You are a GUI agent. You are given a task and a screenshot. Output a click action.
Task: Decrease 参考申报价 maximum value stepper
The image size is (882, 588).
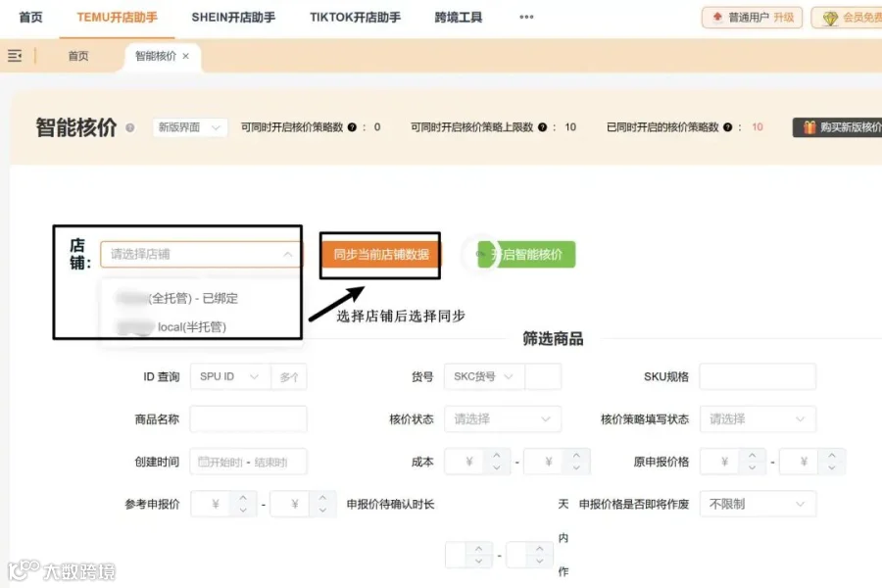pos(322,511)
